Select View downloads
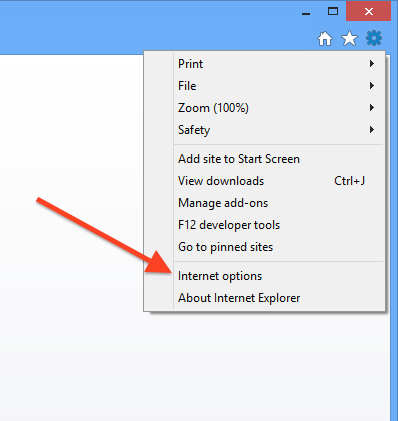Image resolution: width=398 pixels, height=421 pixels. point(265,181)
